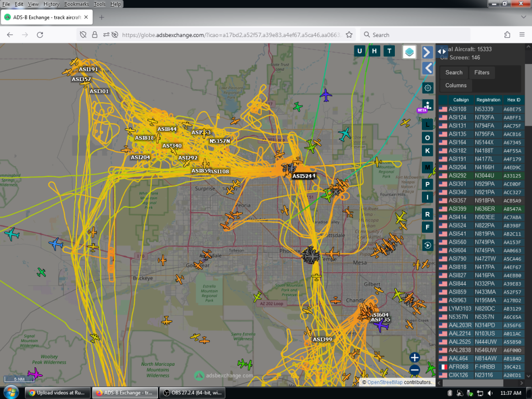Toggle the F map button

click(x=428, y=228)
